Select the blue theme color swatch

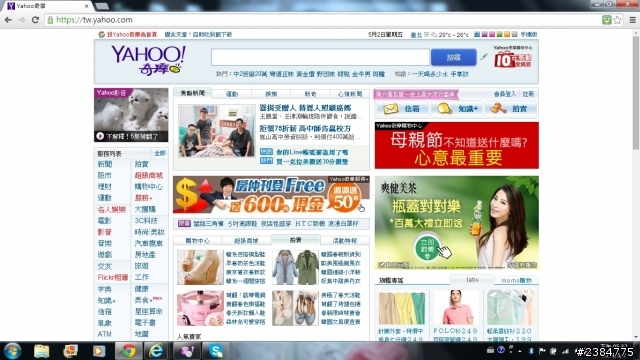[477, 34]
